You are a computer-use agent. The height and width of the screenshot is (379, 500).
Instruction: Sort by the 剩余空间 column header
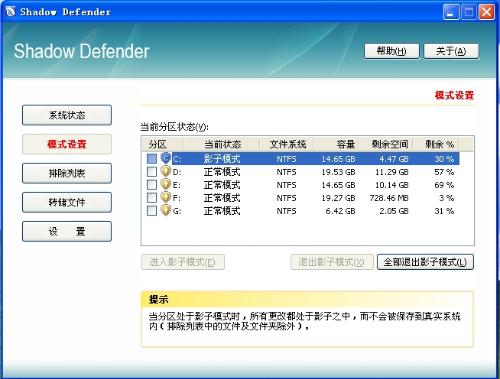tap(386, 144)
